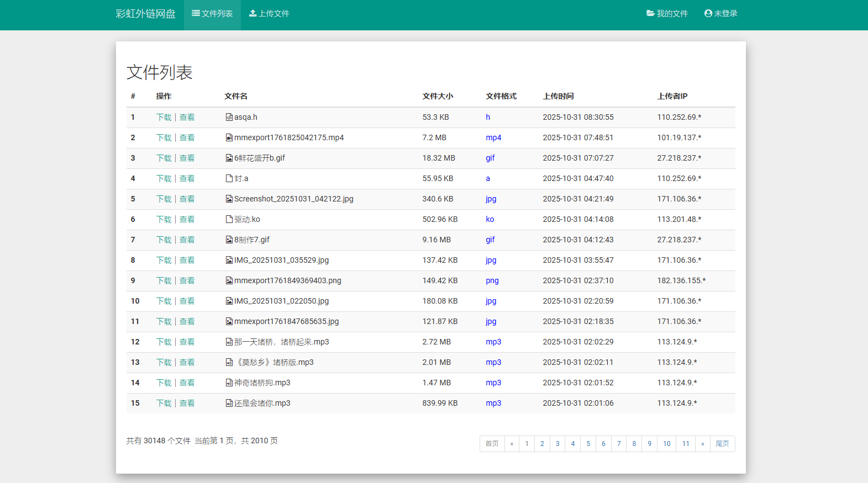Image resolution: width=868 pixels, height=483 pixels.
Task: Click the image icon beside Screenshot_20251031_042122.jpg
Action: [229, 199]
